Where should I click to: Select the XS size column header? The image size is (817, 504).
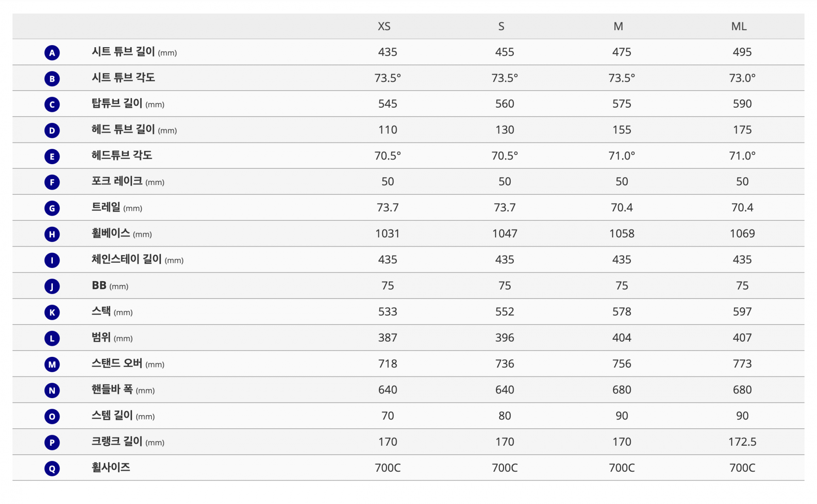tap(384, 26)
